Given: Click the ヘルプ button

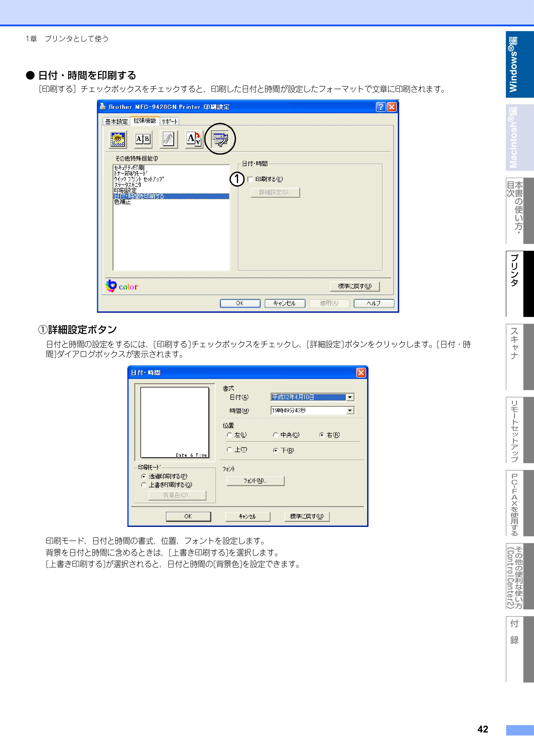Looking at the screenshot, I should click(x=374, y=303).
